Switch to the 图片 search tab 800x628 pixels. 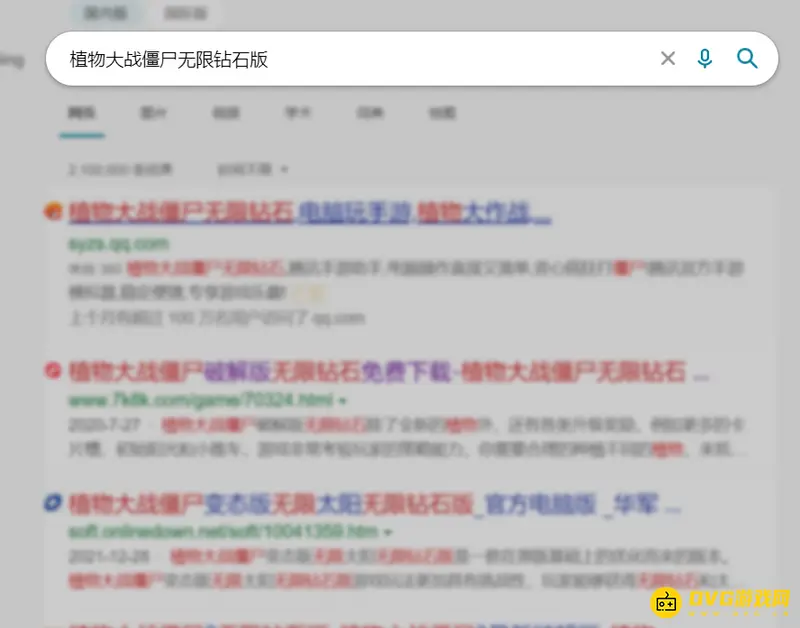154,113
